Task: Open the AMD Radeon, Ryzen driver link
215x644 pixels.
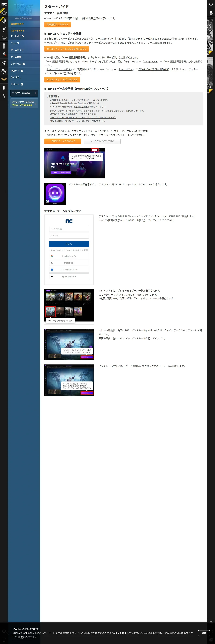Action: (78, 121)
